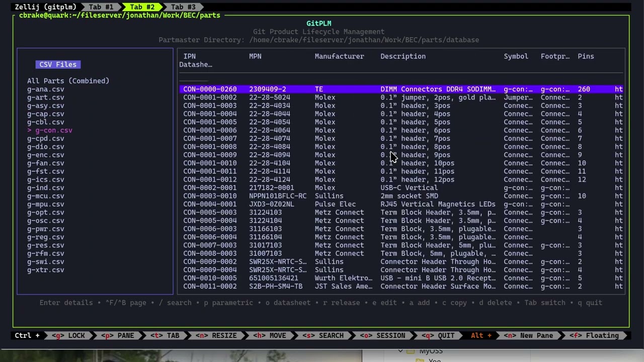Select g-asy.csv file
644x362 pixels.
(46, 106)
